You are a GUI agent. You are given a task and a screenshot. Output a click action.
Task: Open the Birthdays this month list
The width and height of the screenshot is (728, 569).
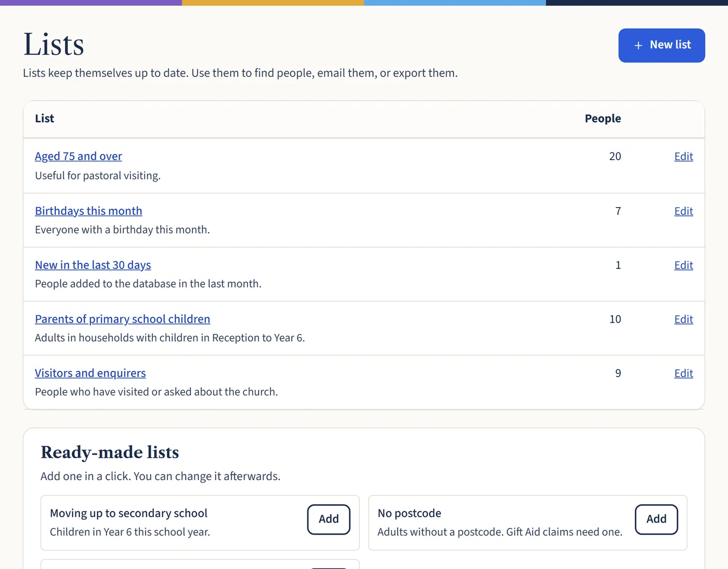[88, 211]
